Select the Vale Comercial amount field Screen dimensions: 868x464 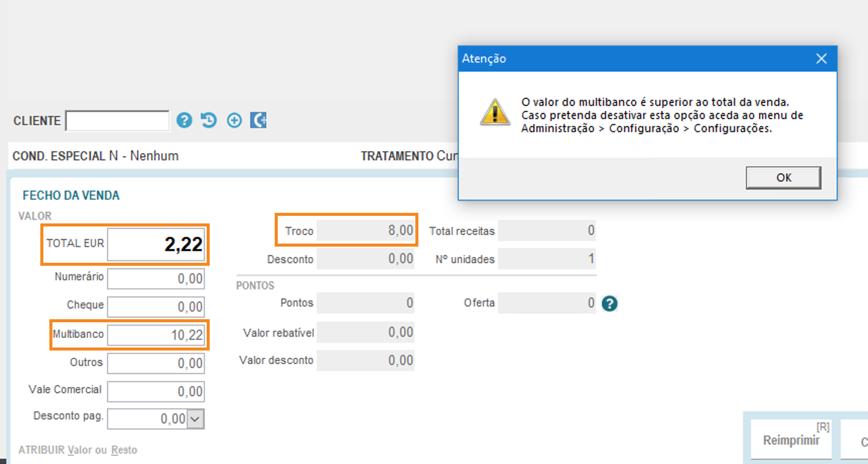(156, 391)
